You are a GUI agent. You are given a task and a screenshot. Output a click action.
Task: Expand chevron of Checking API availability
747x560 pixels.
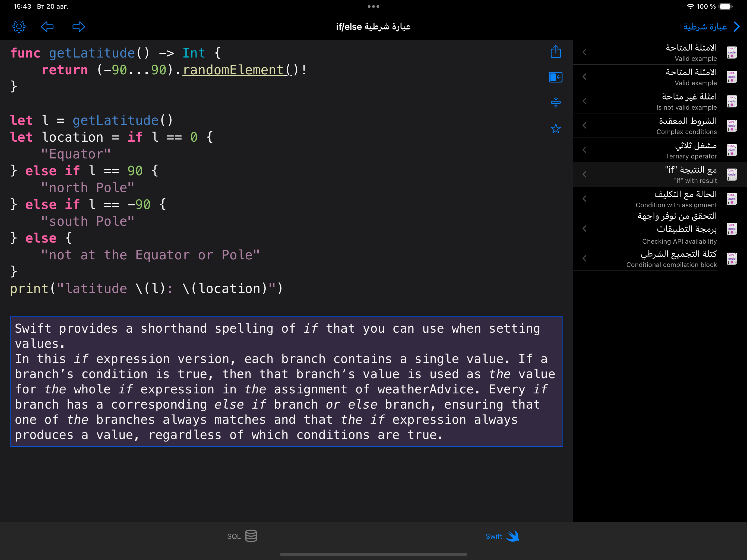(585, 228)
